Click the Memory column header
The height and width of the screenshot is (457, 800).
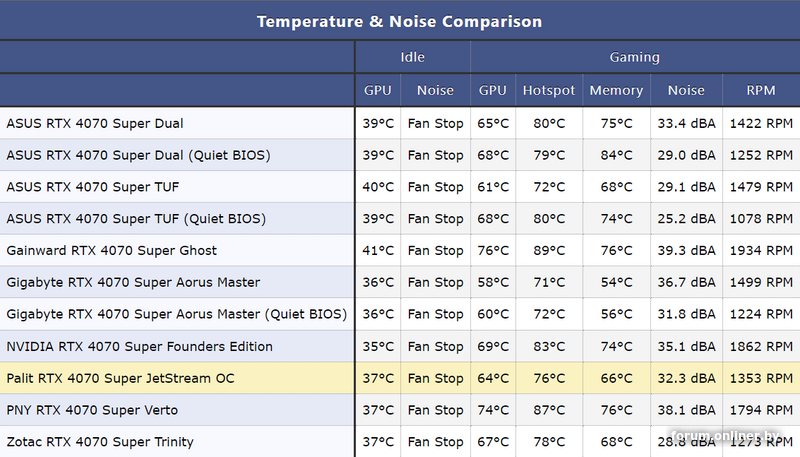(616, 90)
